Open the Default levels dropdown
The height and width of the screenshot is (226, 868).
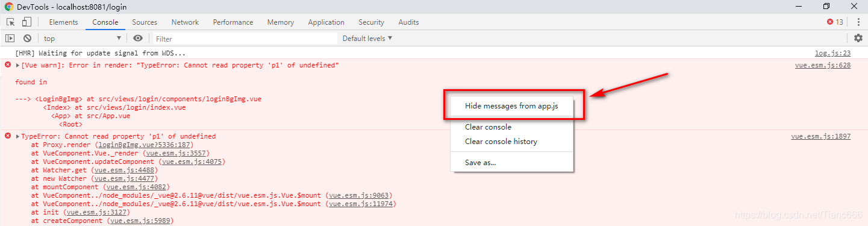point(367,38)
